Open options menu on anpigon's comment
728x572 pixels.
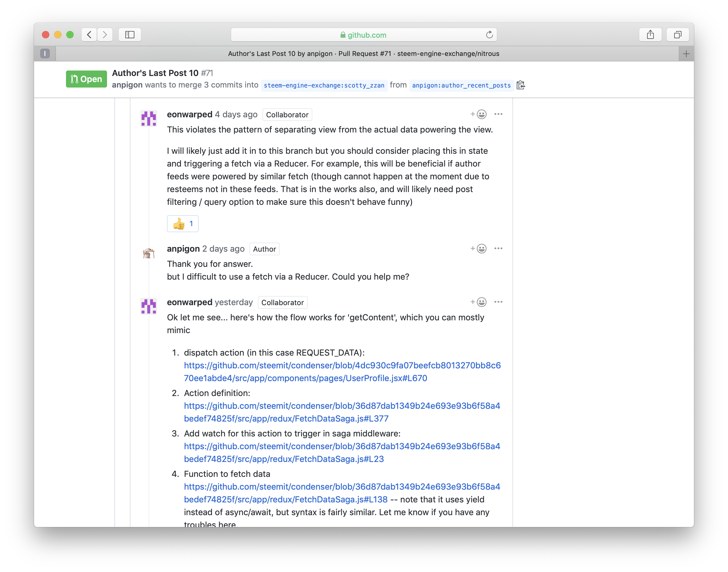pos(498,249)
